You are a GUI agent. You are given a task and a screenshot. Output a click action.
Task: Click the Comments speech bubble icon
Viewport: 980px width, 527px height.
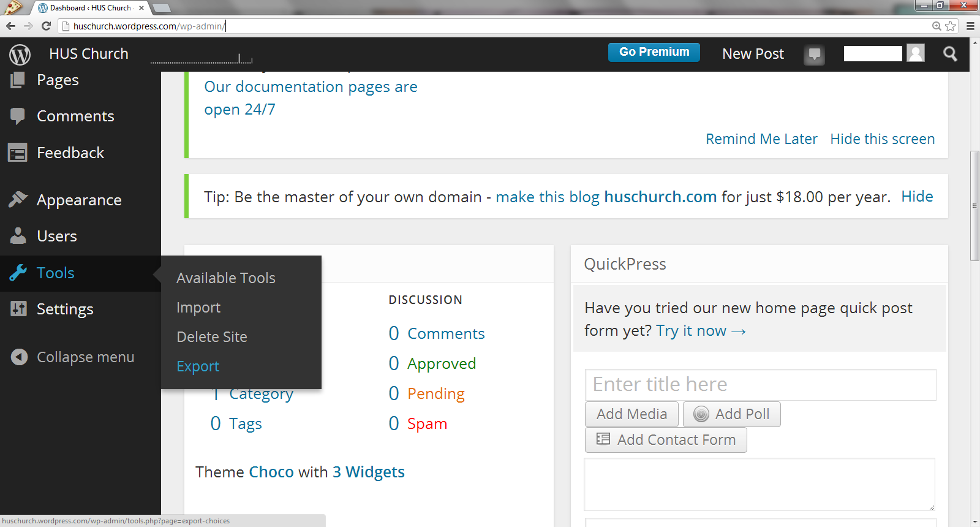pos(18,116)
